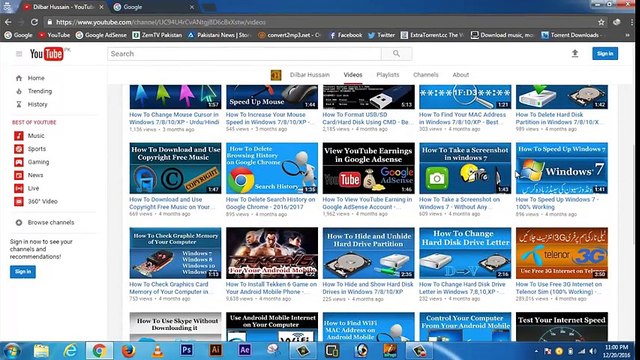This screenshot has height=360, width=640.
Task: Select the Dilbar Hussain channel home tab
Action: (x=309, y=75)
